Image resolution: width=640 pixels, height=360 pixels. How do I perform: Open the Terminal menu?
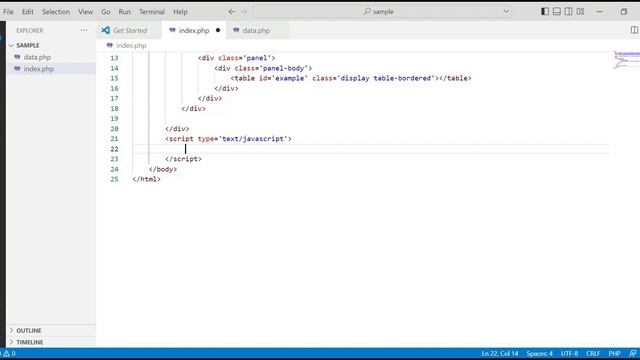(152, 12)
